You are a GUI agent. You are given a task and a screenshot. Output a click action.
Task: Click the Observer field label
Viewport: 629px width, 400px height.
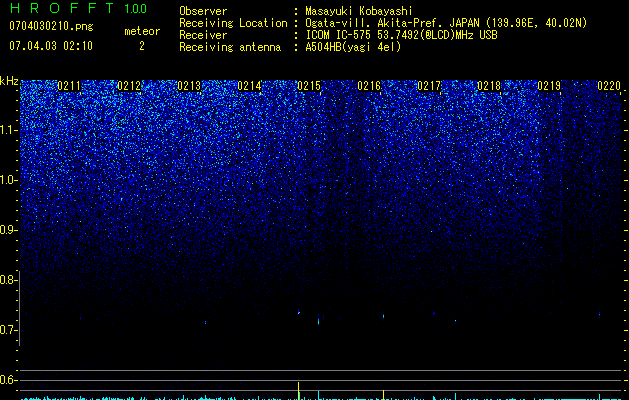[203, 11]
